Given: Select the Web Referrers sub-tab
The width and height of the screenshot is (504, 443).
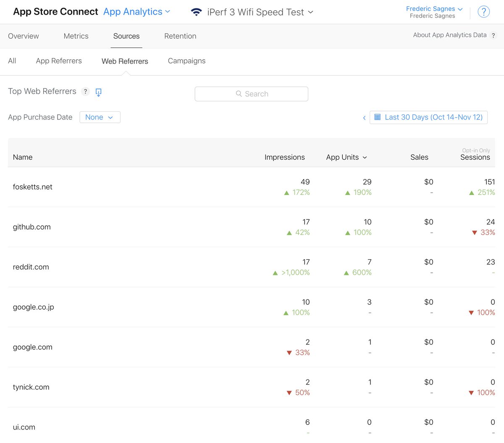Looking at the screenshot, I should [125, 61].
